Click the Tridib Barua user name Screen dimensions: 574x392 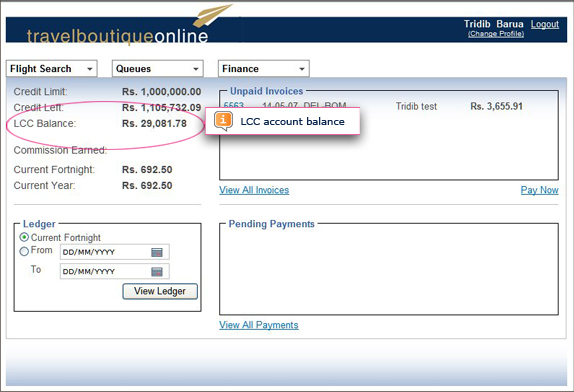point(493,24)
